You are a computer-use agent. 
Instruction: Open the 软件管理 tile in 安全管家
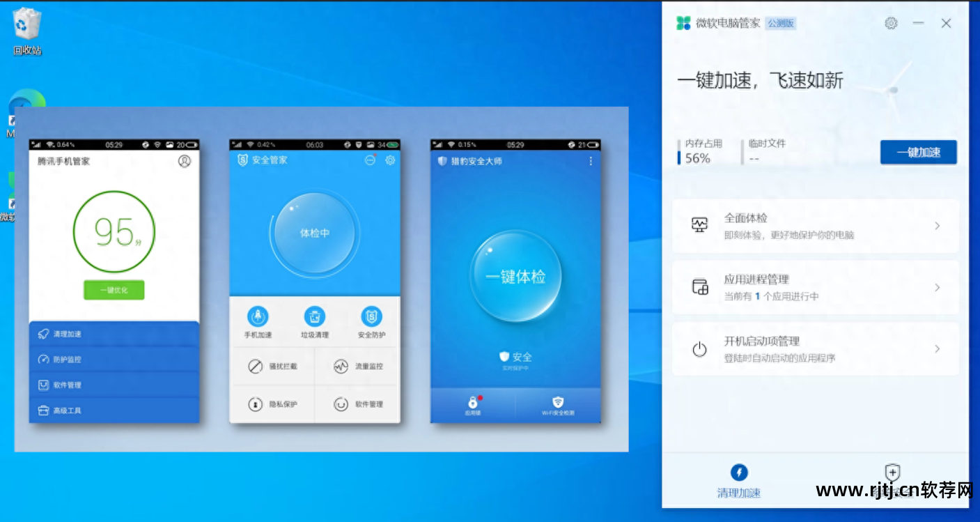[x=357, y=404]
